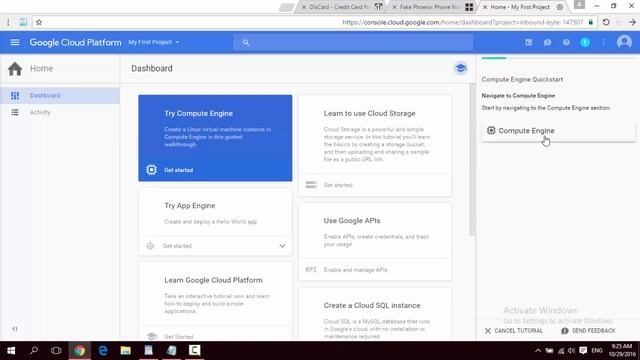Click the Compute Engine chip icon on card

151,170
